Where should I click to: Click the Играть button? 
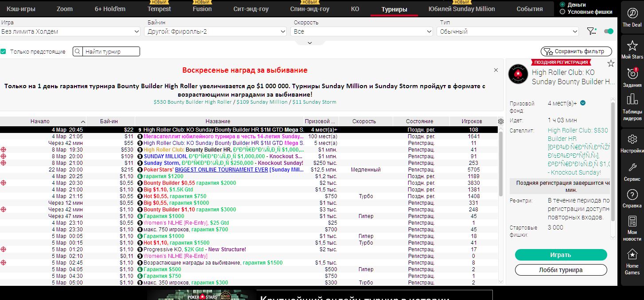point(561,255)
